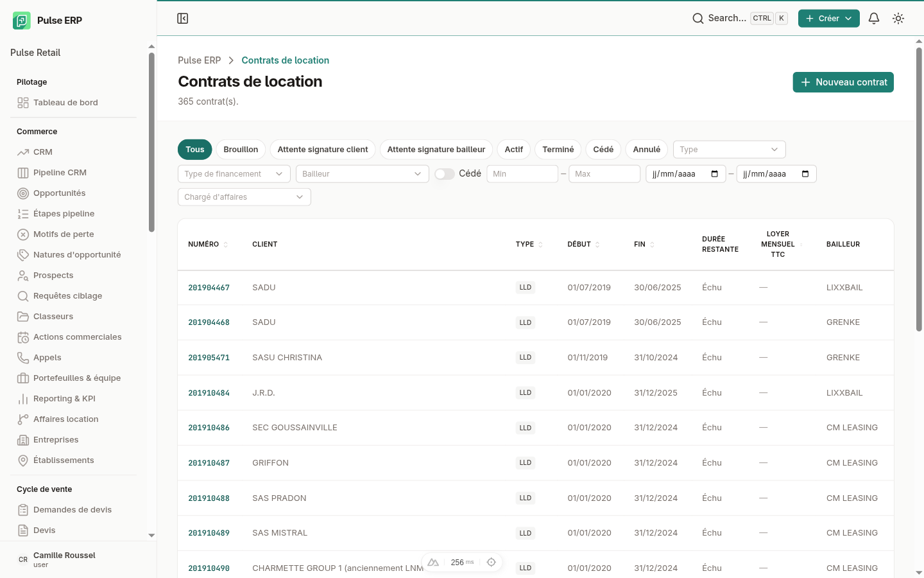Open Prospects user-search icon
Viewport: 924px width, 578px height.
point(23,276)
